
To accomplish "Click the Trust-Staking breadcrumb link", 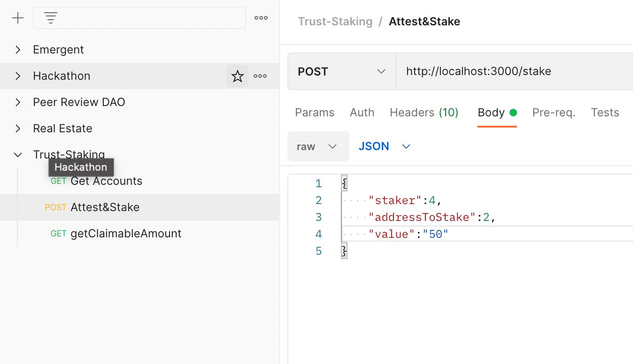I will point(335,22).
